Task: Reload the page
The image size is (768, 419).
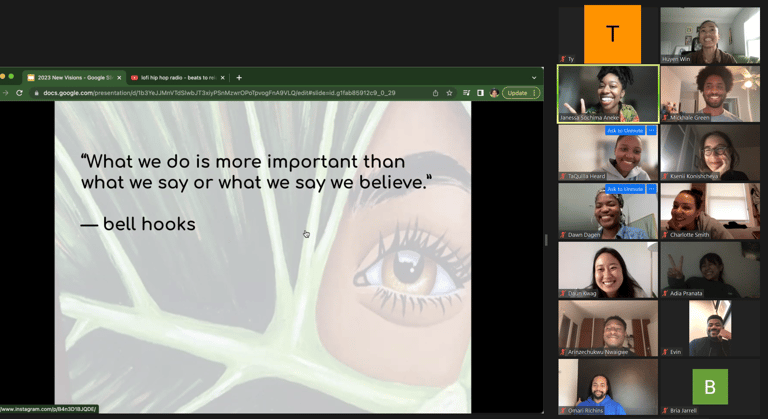Action: click(x=20, y=93)
